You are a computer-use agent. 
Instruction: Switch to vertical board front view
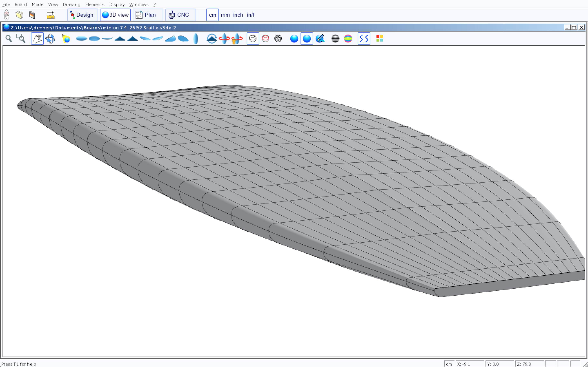click(196, 39)
